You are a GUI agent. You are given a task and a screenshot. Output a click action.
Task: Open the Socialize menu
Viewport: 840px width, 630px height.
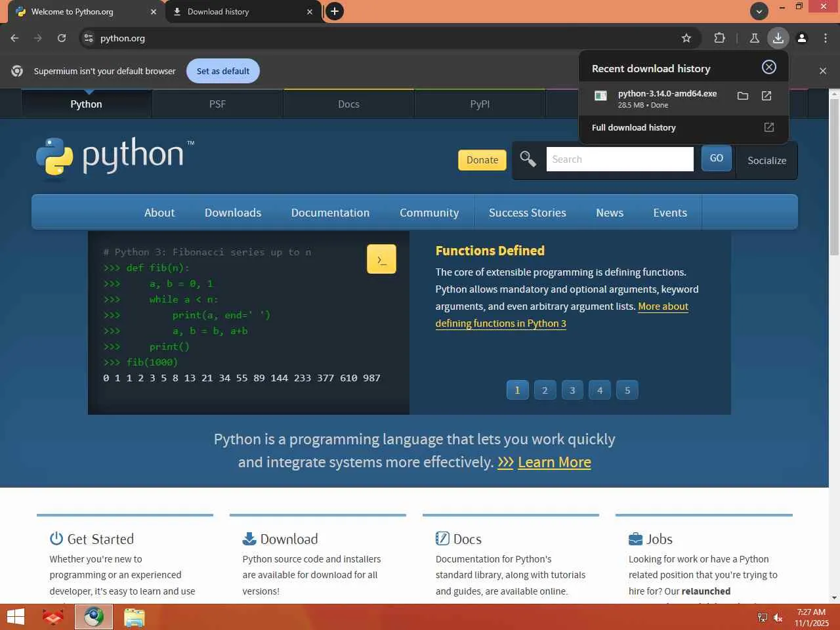pyautogui.click(x=767, y=160)
